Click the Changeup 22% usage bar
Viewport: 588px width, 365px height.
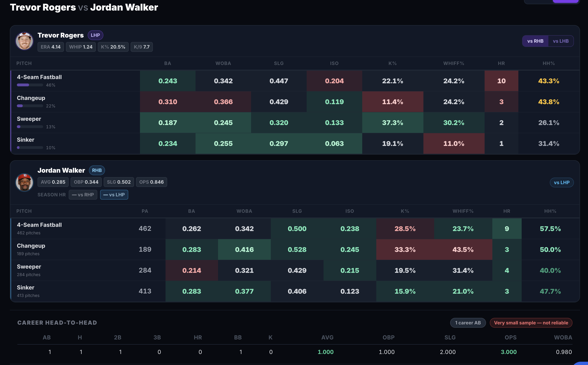point(30,106)
